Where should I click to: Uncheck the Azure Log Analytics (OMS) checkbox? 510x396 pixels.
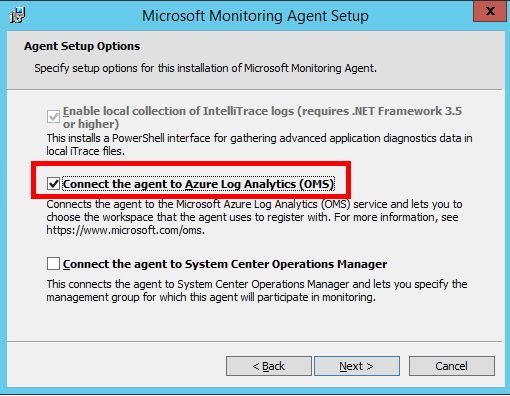coord(53,184)
